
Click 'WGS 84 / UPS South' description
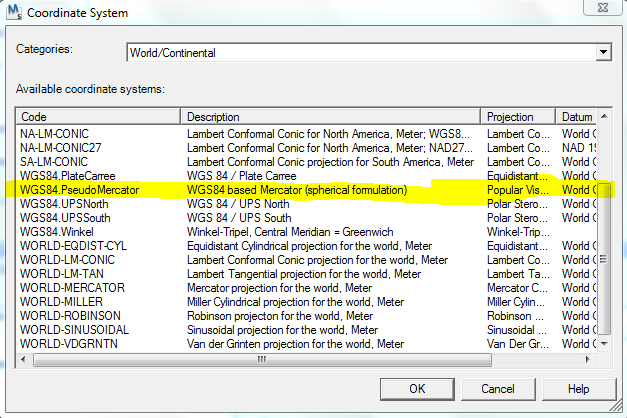click(239, 218)
